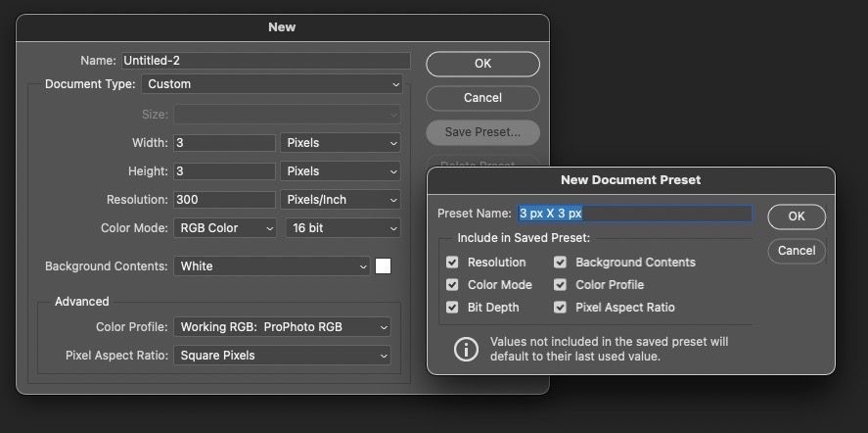Click the white background color swatch
This screenshot has width=868, height=433.
point(384,266)
